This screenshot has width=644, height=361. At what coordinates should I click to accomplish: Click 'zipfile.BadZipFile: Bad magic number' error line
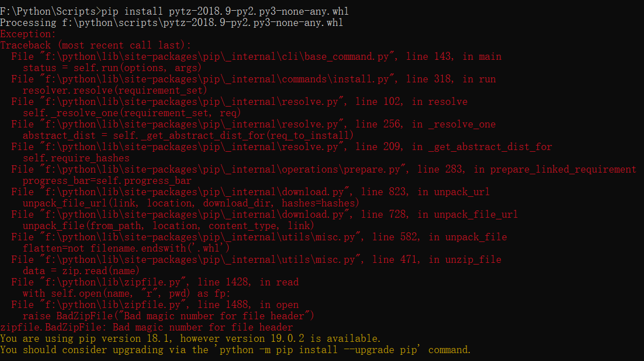[x=146, y=327]
